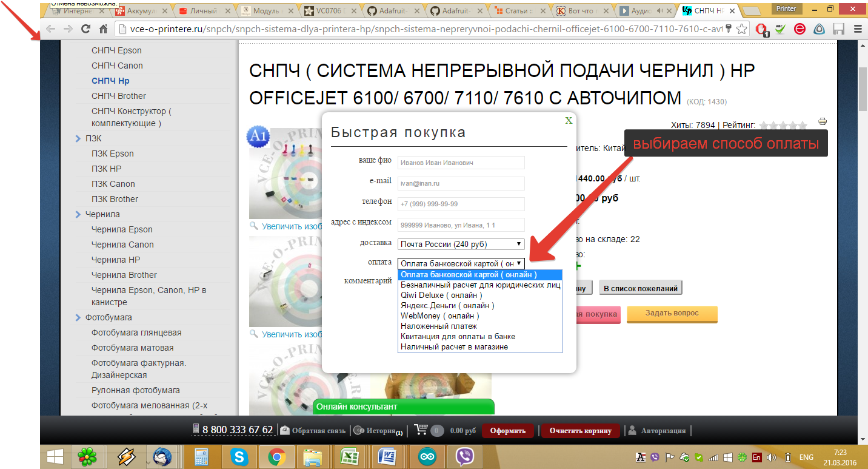Click the shopping cart icon

421,430
